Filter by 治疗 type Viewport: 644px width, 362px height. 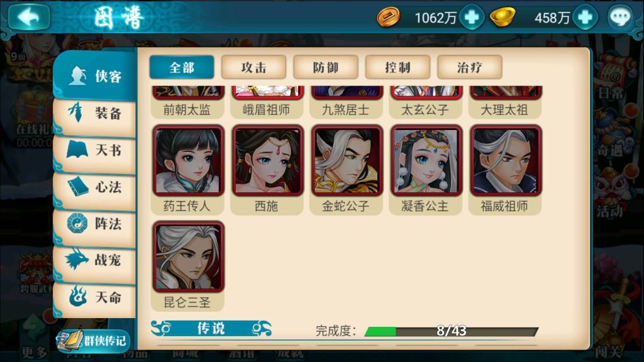pyautogui.click(x=470, y=67)
